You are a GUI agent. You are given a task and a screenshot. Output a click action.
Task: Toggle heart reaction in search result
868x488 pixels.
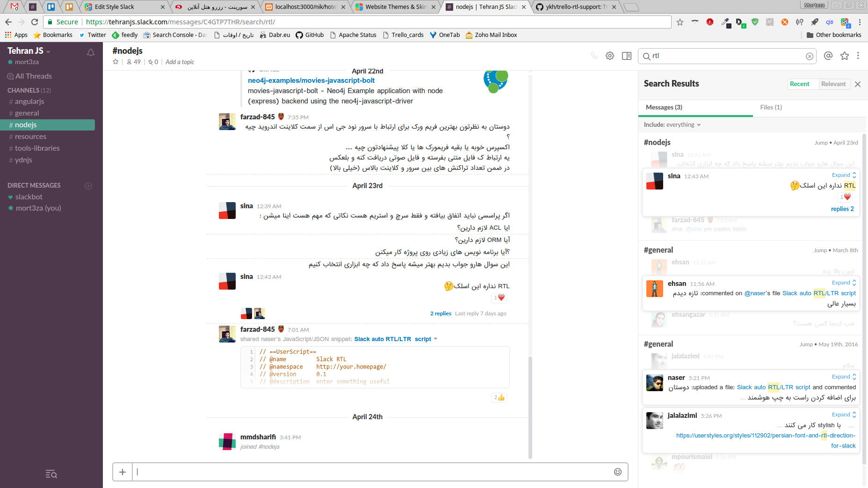pos(845,197)
